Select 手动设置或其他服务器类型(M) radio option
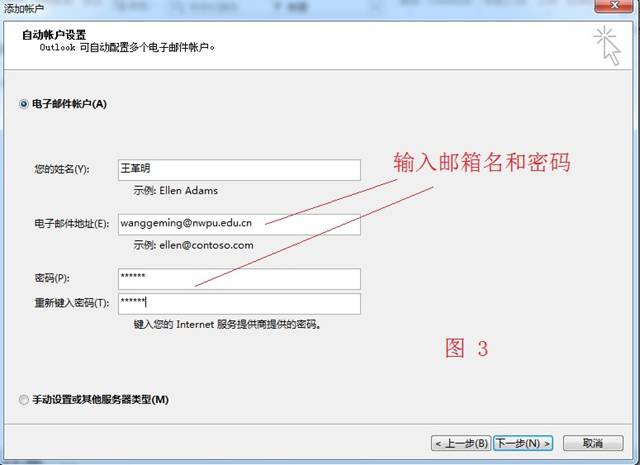This screenshot has width=640, height=465. point(24,399)
